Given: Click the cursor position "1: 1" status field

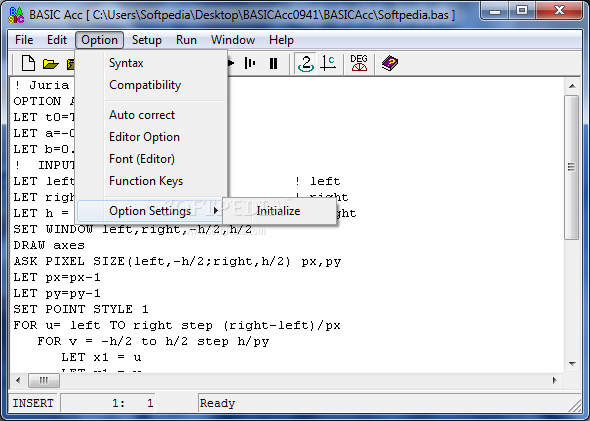Looking at the screenshot, I should 108,403.
